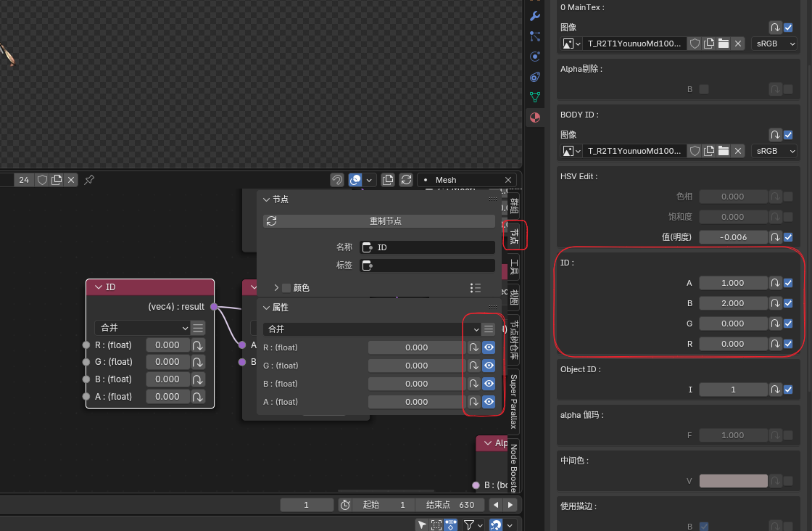Open the Modifiers wrench properties tab
The image size is (812, 531).
[535, 16]
